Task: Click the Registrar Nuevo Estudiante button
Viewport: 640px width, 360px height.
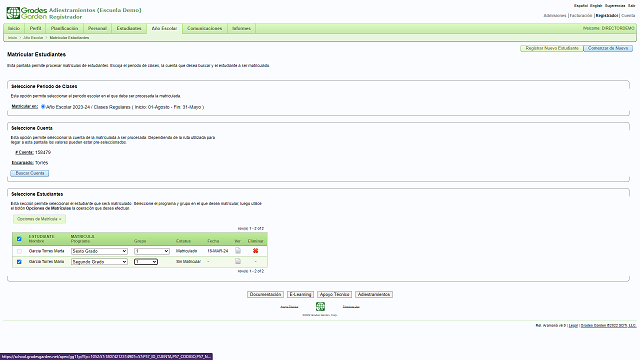Action: 552,48
